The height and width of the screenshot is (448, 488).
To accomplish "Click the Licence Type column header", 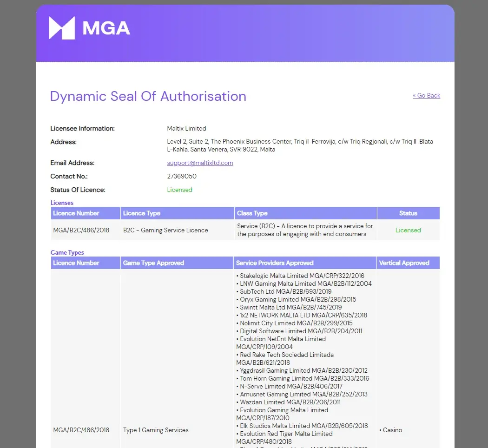I will pos(178,213).
